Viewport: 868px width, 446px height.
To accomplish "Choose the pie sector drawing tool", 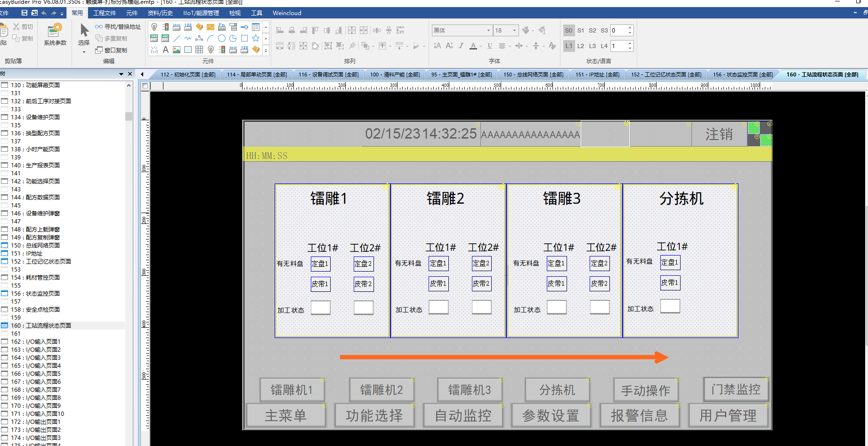I will click(233, 38).
